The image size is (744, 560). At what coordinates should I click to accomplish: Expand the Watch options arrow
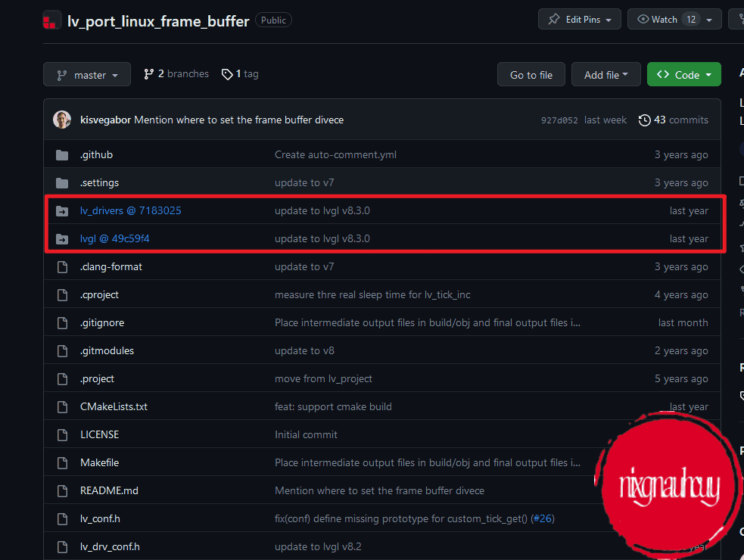coord(709,20)
